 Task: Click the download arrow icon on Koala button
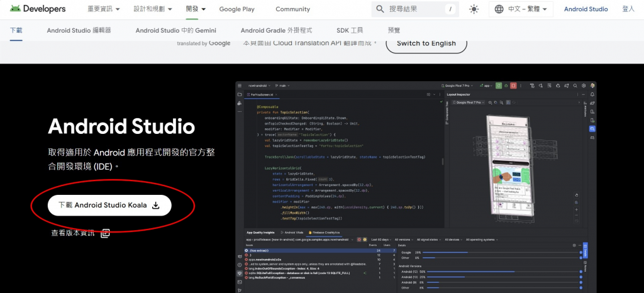coord(156,205)
